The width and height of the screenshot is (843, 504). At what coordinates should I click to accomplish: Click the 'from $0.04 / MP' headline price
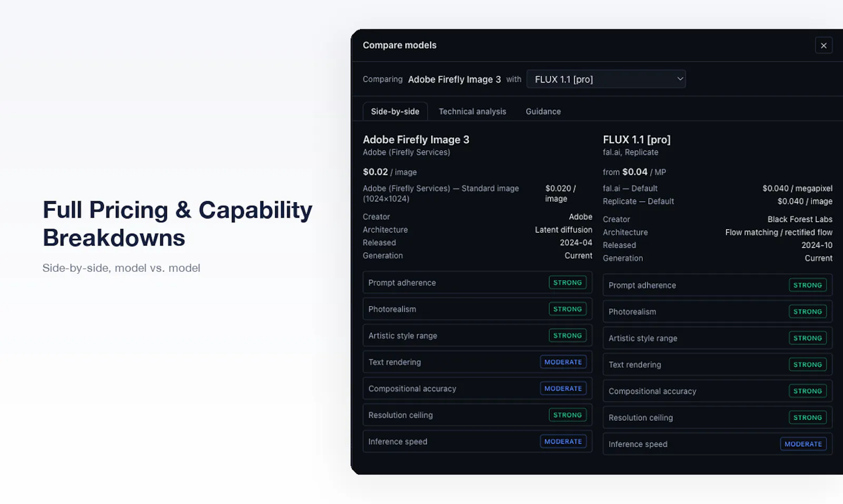pos(634,172)
